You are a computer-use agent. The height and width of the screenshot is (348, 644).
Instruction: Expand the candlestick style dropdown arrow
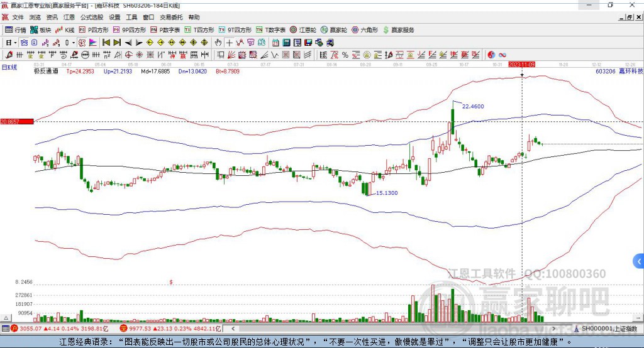tap(74, 43)
